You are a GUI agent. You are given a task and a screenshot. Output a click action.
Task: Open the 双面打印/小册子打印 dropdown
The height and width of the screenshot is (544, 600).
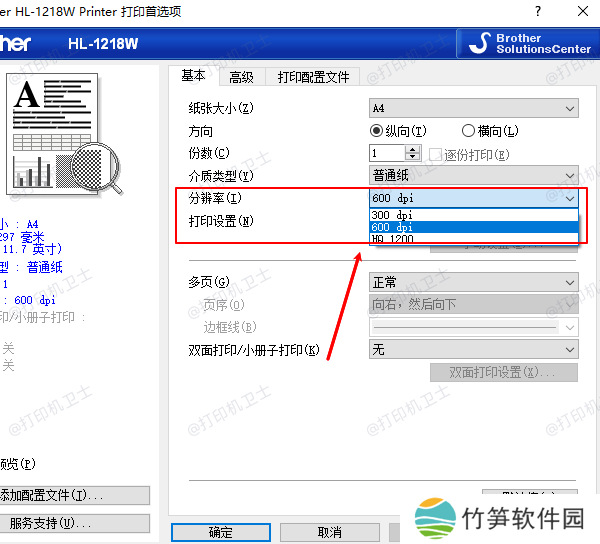pyautogui.click(x=473, y=350)
